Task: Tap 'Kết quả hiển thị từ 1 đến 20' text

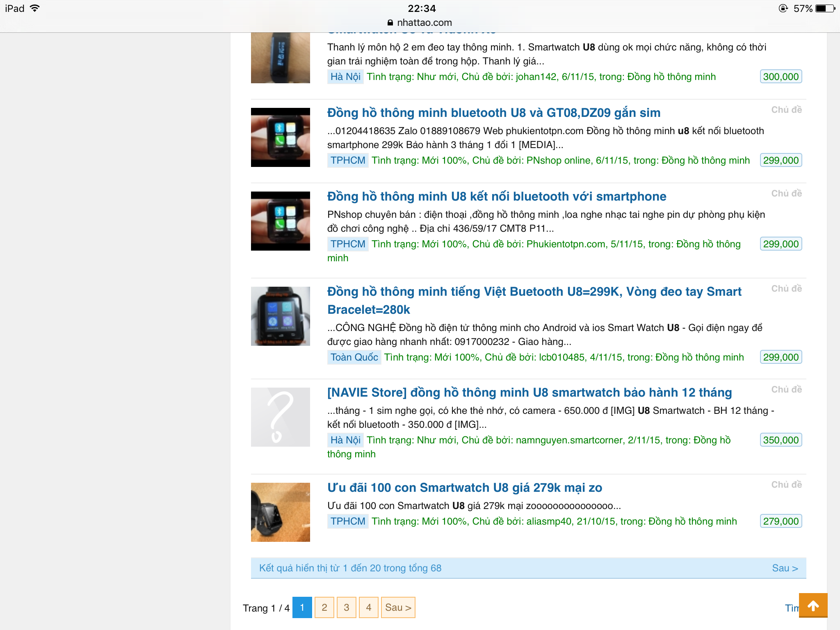Action: click(350, 568)
